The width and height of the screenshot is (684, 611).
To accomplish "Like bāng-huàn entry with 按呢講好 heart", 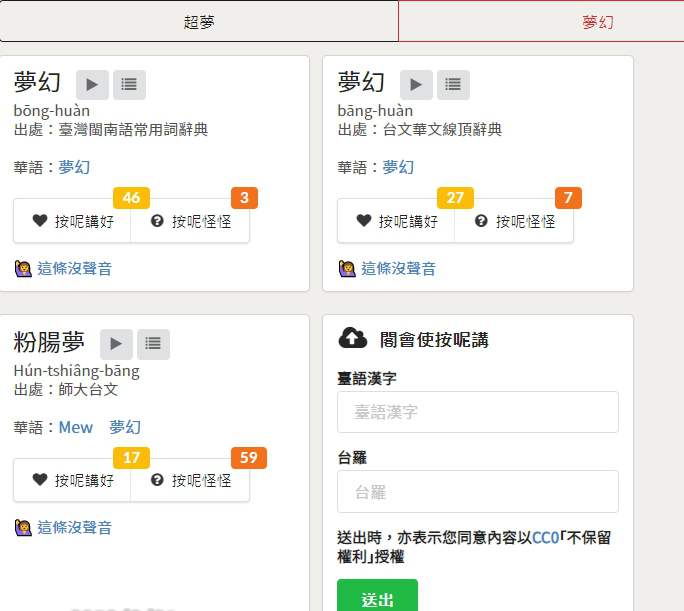I will point(397,221).
